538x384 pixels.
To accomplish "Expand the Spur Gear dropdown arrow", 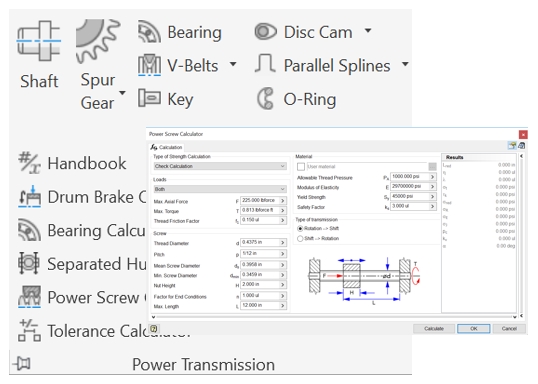I will click(x=122, y=93).
